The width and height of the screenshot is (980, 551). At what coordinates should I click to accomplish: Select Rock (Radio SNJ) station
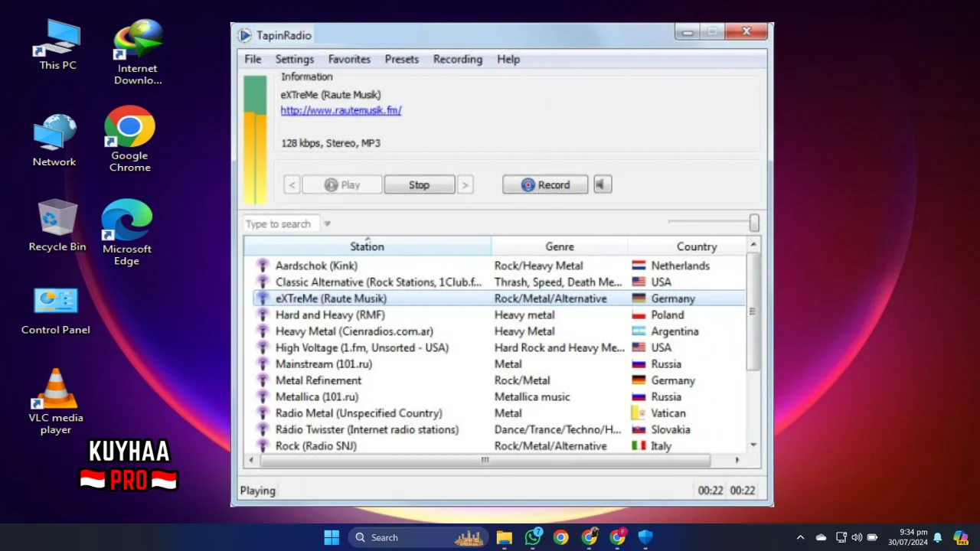click(x=316, y=446)
